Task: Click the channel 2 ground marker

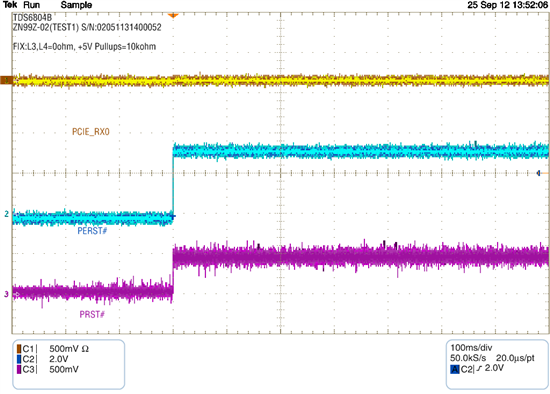Action: (6, 214)
